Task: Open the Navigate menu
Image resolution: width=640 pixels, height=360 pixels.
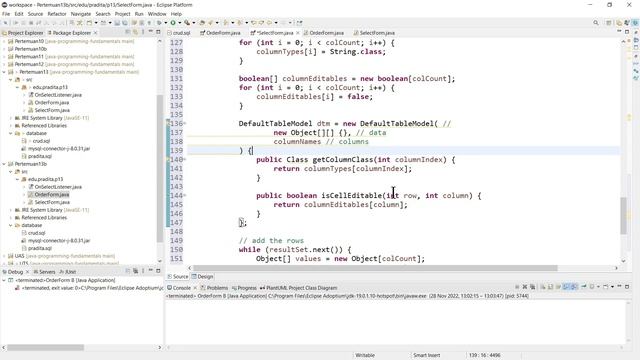Action: coord(81,14)
